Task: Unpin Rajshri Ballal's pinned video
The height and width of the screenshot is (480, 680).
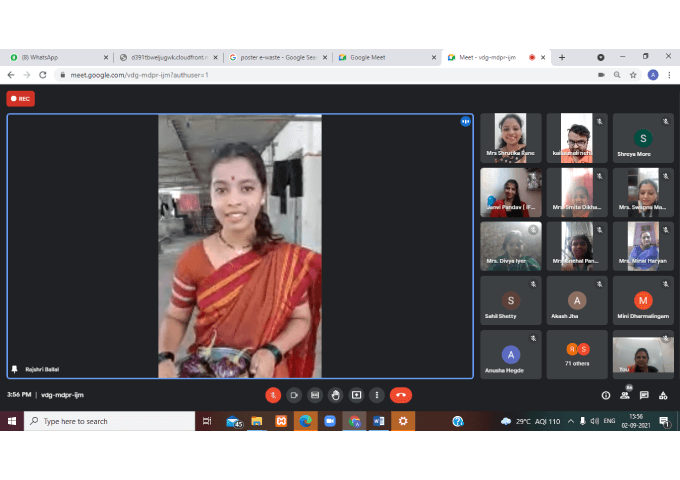Action: coord(14,369)
